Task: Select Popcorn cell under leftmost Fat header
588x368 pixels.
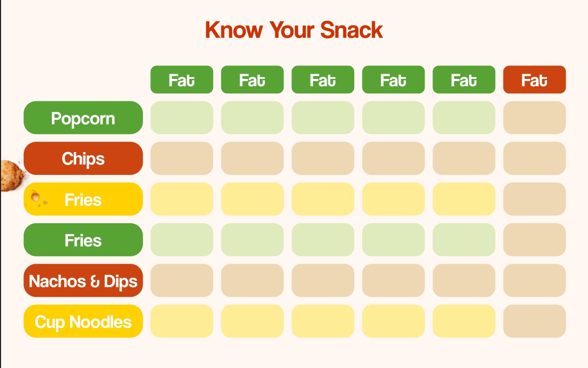Action: 182,117
